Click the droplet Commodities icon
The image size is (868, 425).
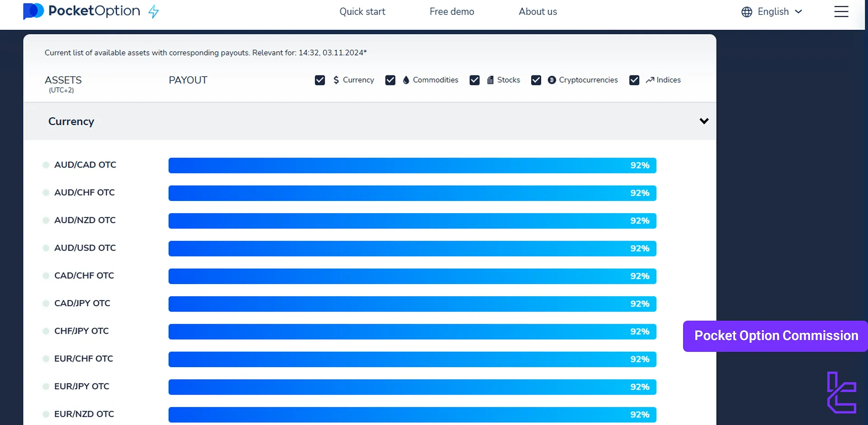click(406, 80)
